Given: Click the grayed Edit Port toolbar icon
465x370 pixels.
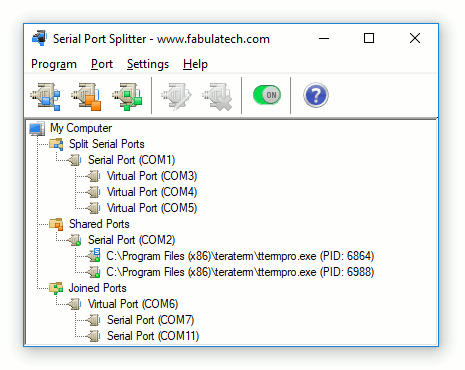Looking at the screenshot, I should (x=177, y=97).
